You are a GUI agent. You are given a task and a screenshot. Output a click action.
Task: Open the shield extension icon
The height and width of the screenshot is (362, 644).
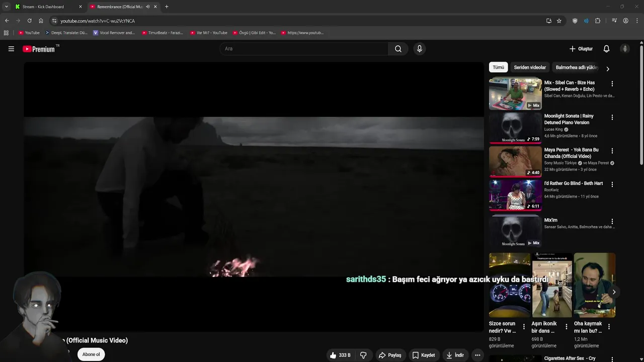pos(575,21)
